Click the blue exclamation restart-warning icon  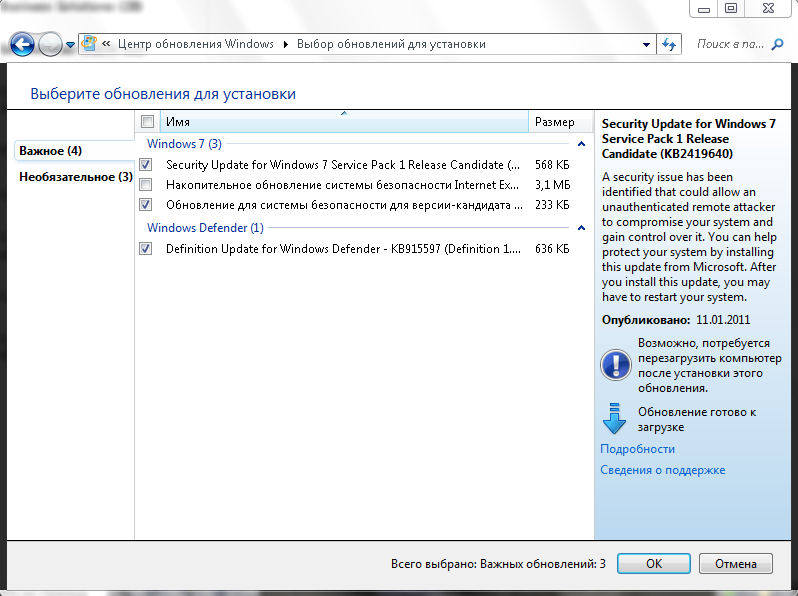pyautogui.click(x=616, y=365)
